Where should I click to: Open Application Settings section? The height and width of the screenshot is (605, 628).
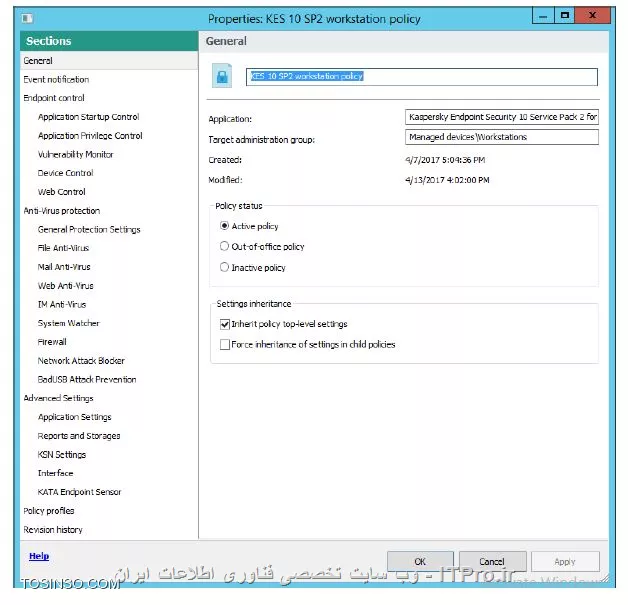[74, 417]
